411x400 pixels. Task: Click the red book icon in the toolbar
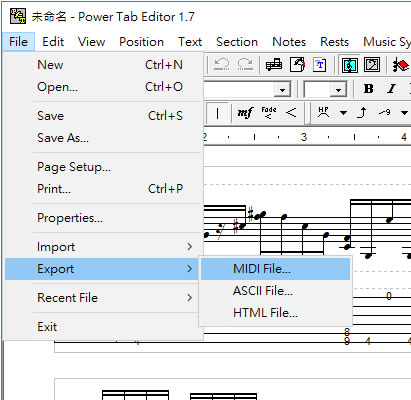pyautogui.click(x=401, y=65)
